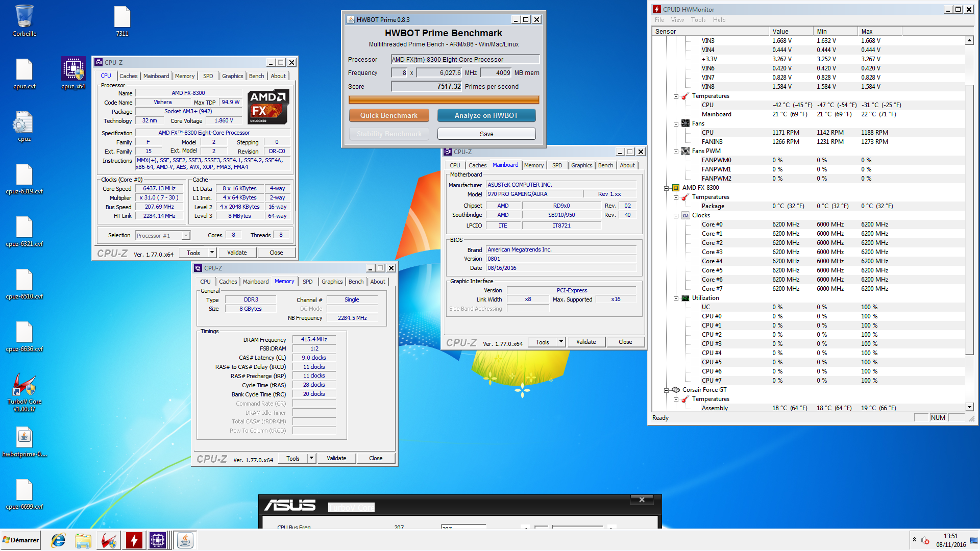Select the cpuz-6636.cvf desktop file

(24, 336)
